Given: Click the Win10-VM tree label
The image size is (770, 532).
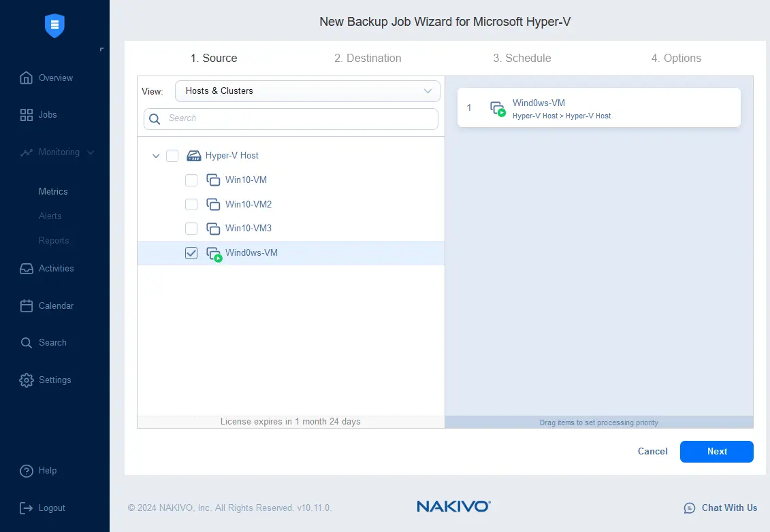Looking at the screenshot, I should pyautogui.click(x=246, y=180).
